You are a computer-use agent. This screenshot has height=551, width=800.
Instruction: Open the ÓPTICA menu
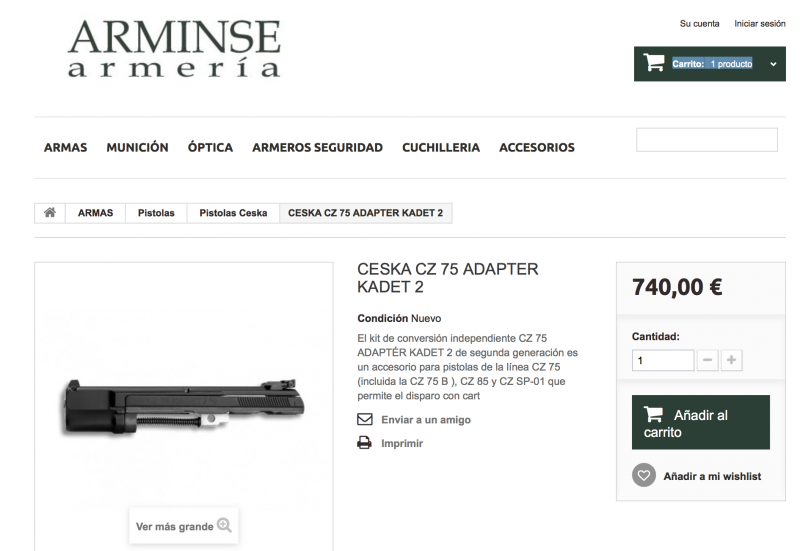[x=210, y=147]
